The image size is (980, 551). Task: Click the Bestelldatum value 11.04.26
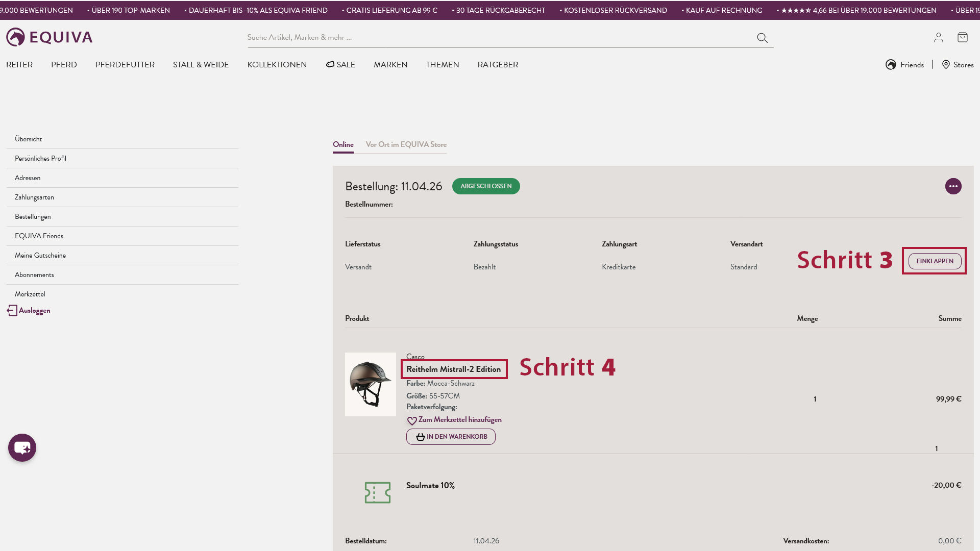[486, 541]
